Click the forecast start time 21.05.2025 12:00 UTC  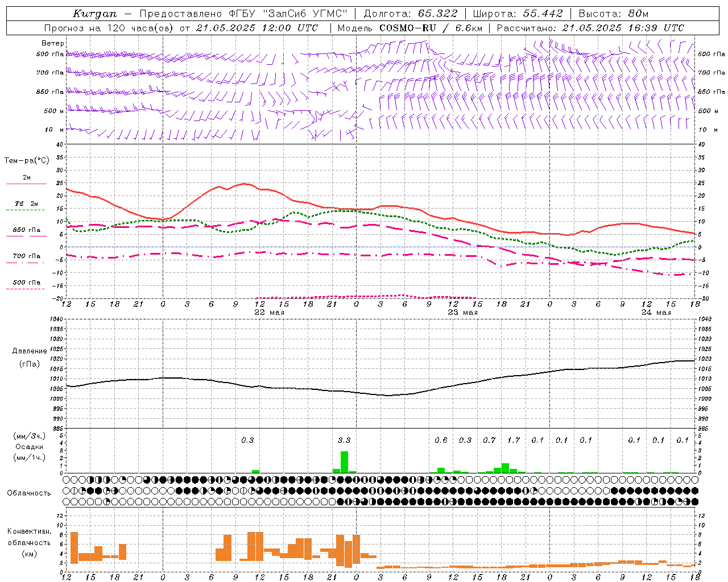tap(257, 28)
